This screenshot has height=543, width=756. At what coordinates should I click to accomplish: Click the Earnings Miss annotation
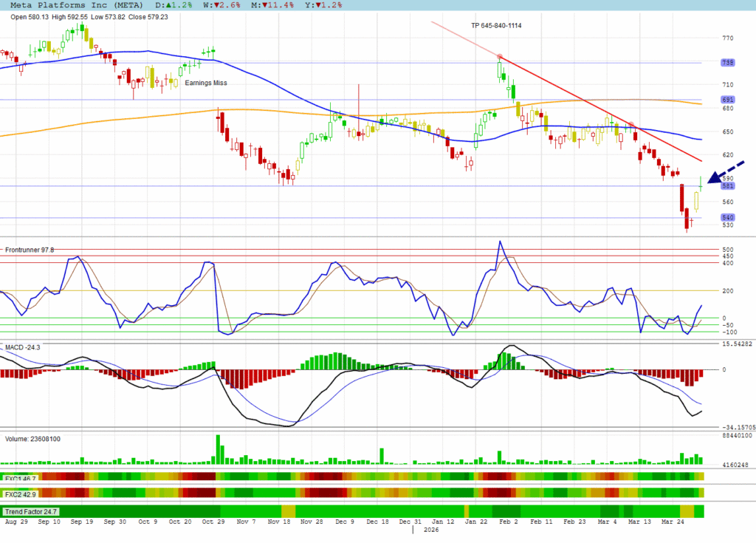point(206,83)
